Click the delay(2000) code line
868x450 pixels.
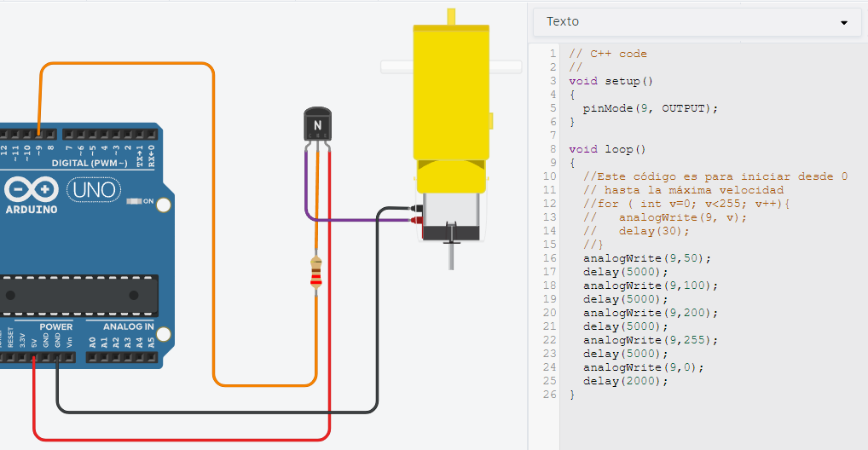(x=626, y=381)
